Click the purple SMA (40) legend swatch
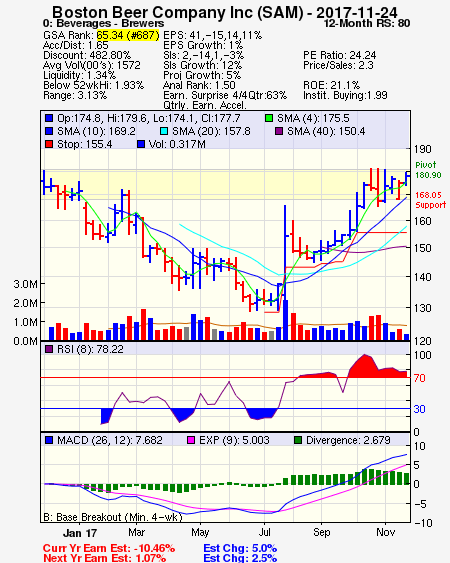This screenshot has width=450, height=563. [279, 131]
